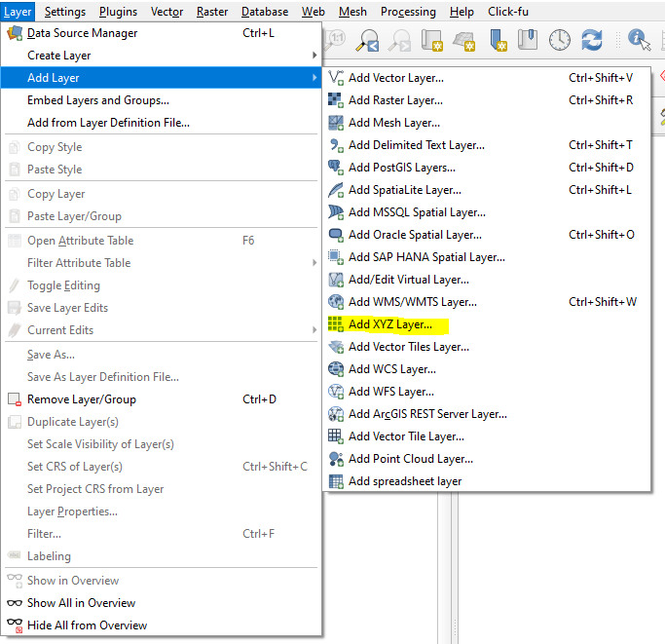The width and height of the screenshot is (665, 644).
Task: Expand the Add Layer submenu arrow
Action: pyautogui.click(x=314, y=78)
